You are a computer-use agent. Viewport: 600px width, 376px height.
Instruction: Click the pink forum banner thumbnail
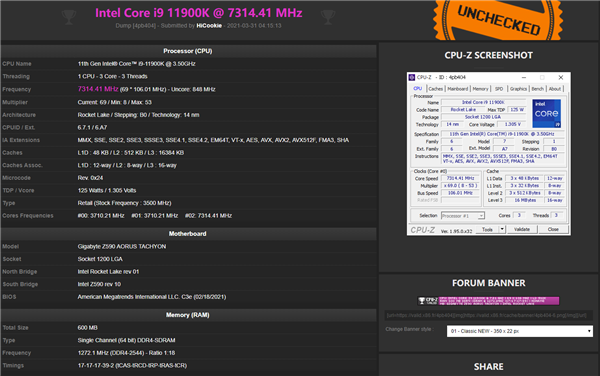pos(488,301)
